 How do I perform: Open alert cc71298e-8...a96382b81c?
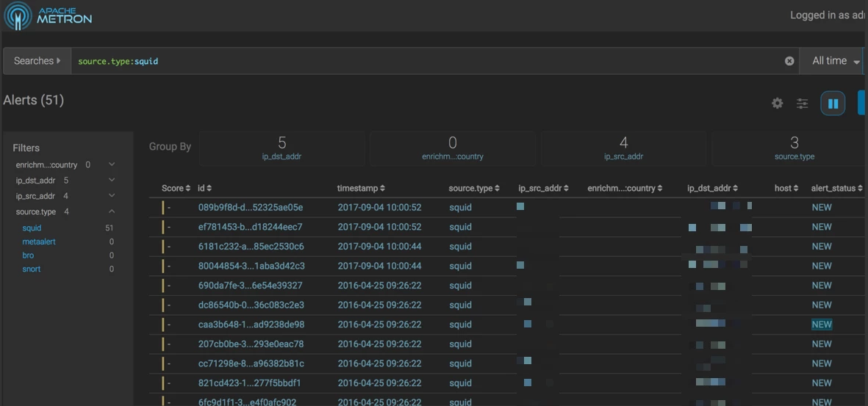tap(251, 363)
